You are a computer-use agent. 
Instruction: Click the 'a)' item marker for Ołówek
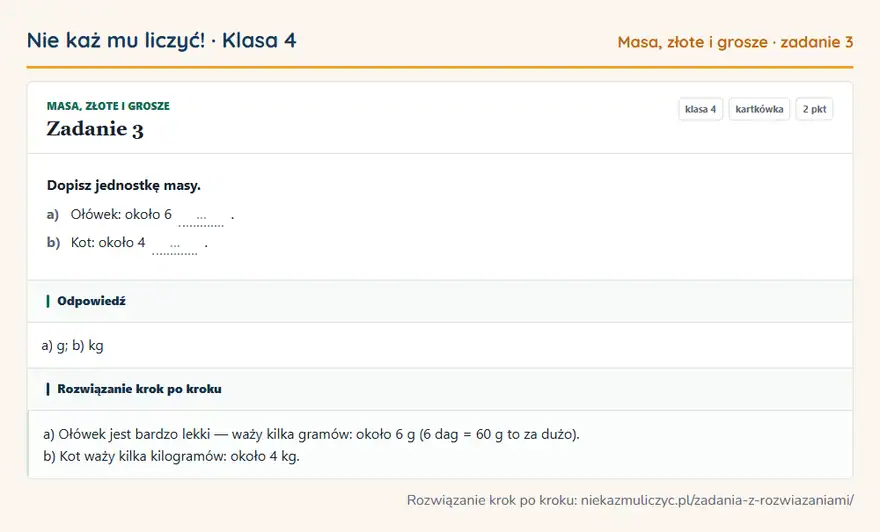coord(53,214)
